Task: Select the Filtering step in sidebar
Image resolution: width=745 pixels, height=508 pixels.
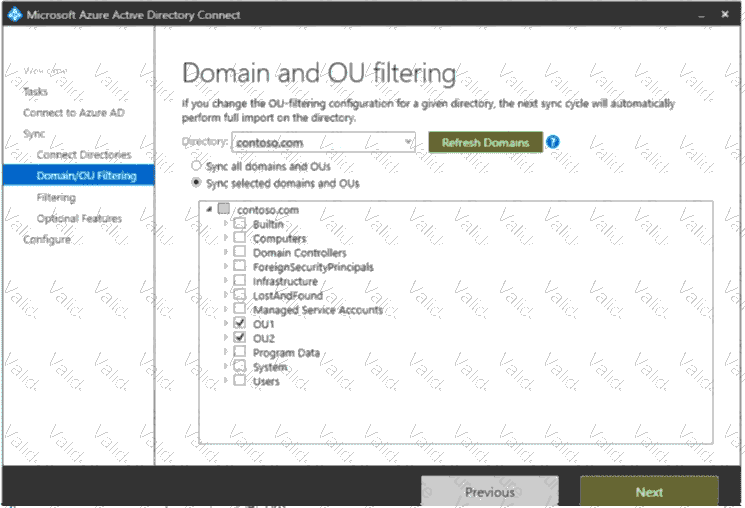Action: 56,197
